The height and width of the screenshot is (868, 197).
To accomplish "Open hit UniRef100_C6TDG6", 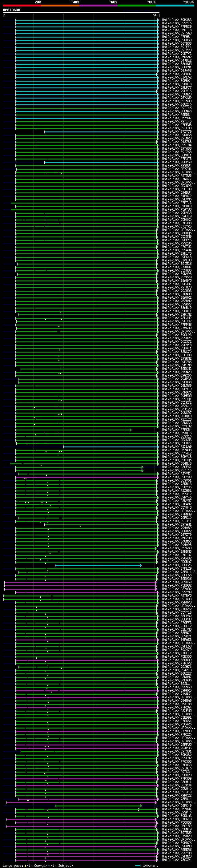I will click(x=176, y=43).
